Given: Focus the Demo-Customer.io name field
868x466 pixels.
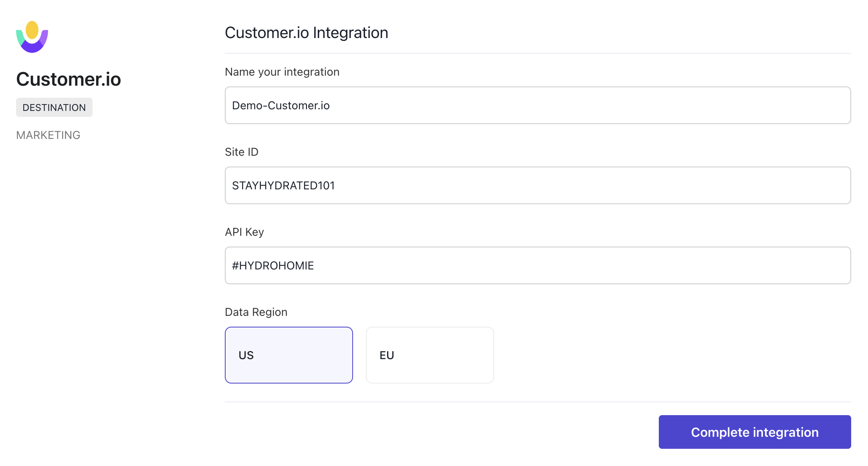Looking at the screenshot, I should click(537, 105).
